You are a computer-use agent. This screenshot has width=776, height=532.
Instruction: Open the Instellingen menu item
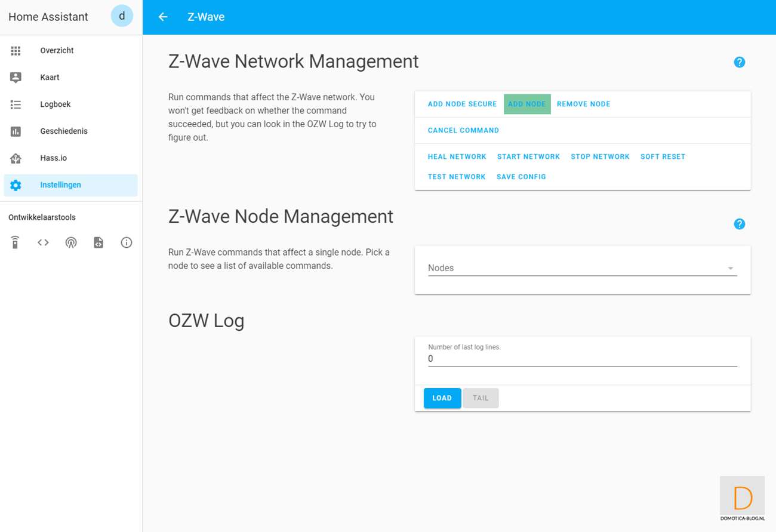(x=71, y=185)
